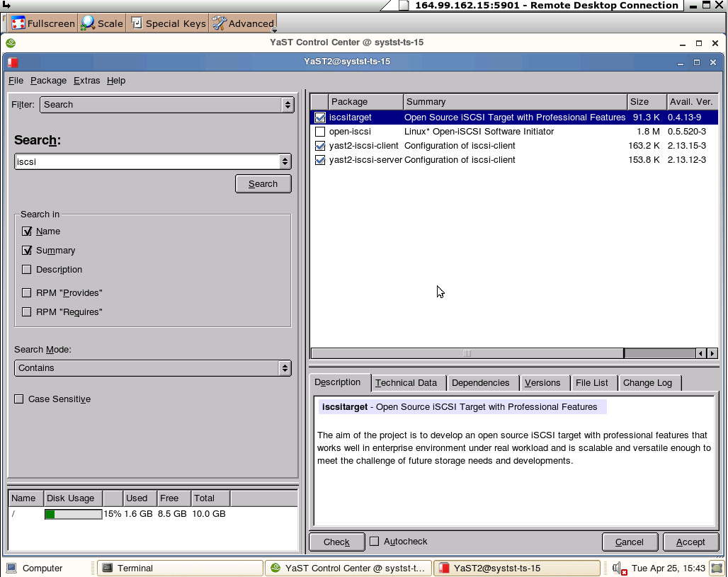728x577 pixels.
Task: Click the Check button
Action: pyautogui.click(x=336, y=542)
